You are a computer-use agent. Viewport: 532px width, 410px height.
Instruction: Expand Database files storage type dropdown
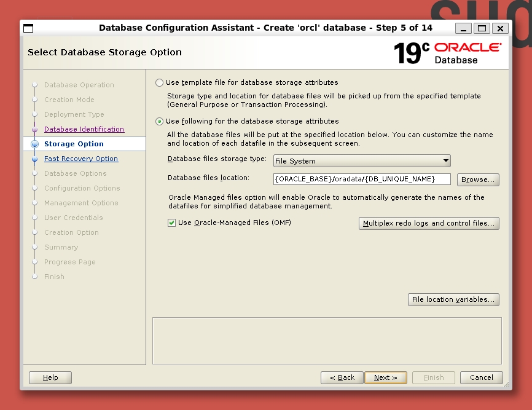[x=362, y=161]
